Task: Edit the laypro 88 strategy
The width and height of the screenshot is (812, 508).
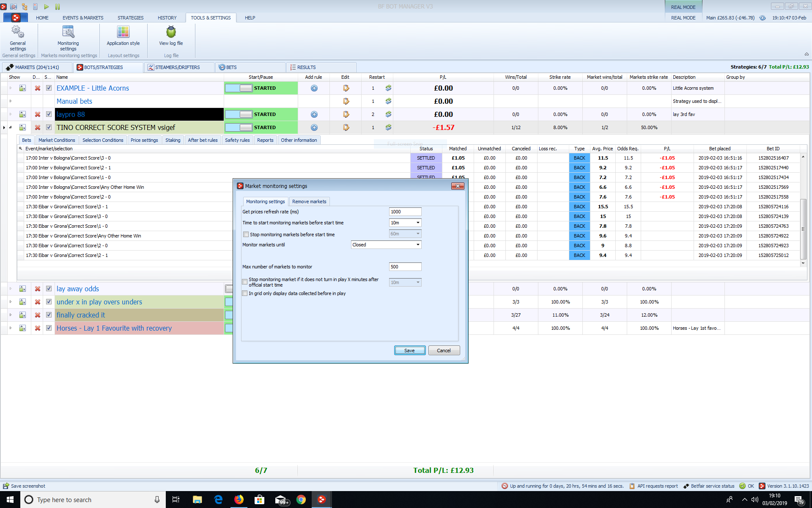Action: point(346,114)
